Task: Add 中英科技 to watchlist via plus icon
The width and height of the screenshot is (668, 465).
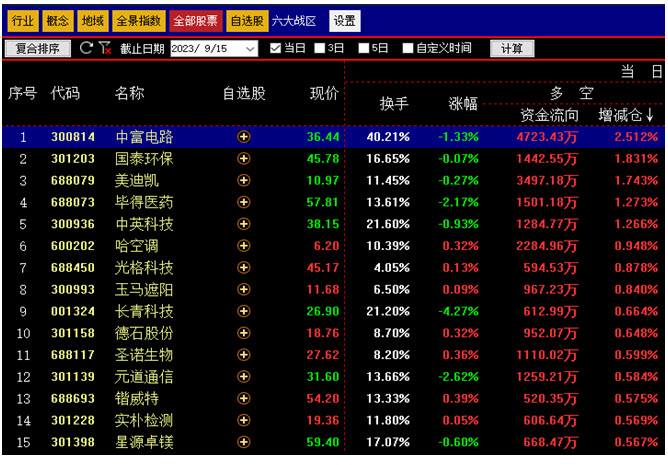Action: [244, 224]
